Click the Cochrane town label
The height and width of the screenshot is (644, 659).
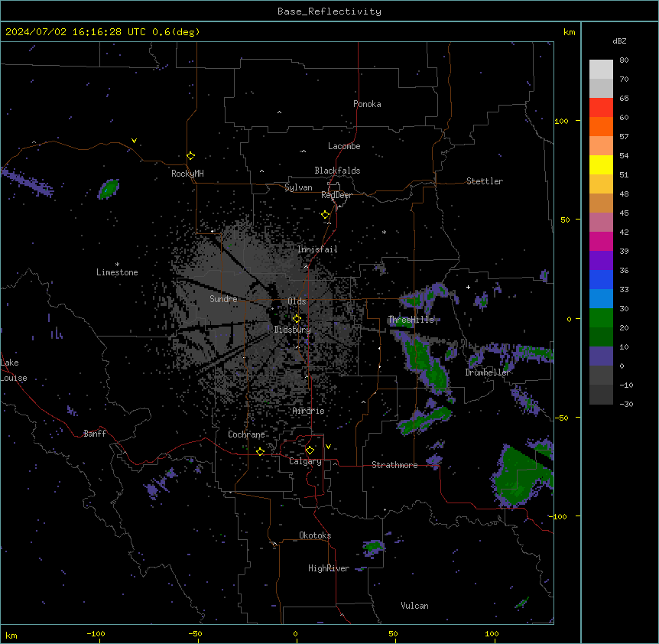[246, 434]
